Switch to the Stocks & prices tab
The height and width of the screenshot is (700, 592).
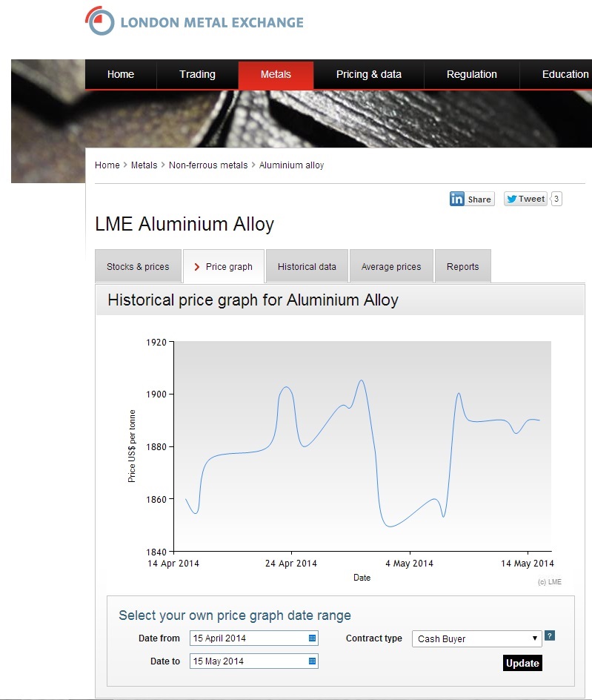pos(138,267)
